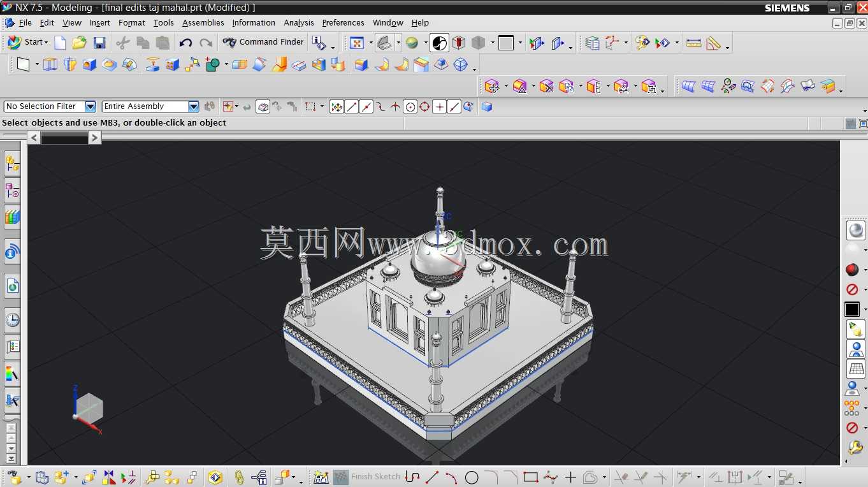Expand the No Selection Filter dropdown

point(90,106)
